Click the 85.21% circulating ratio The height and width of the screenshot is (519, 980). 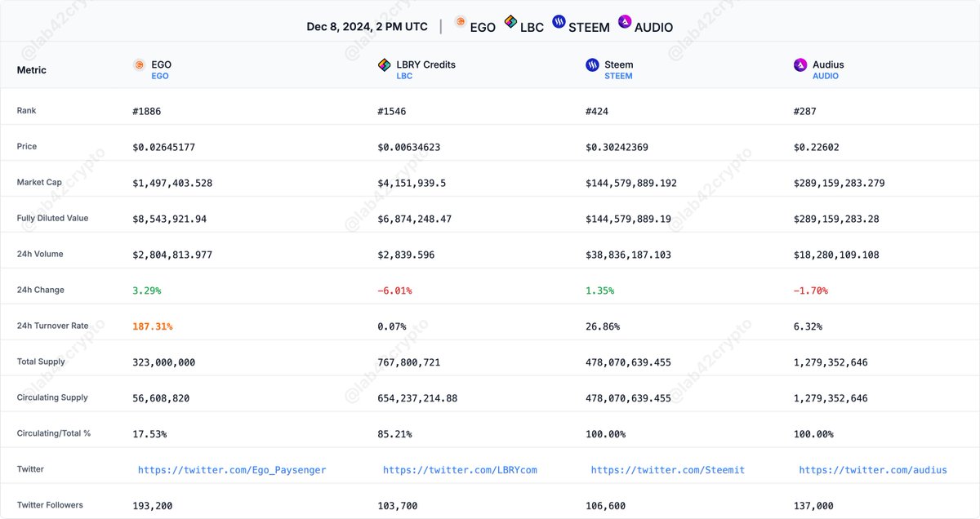394,434
